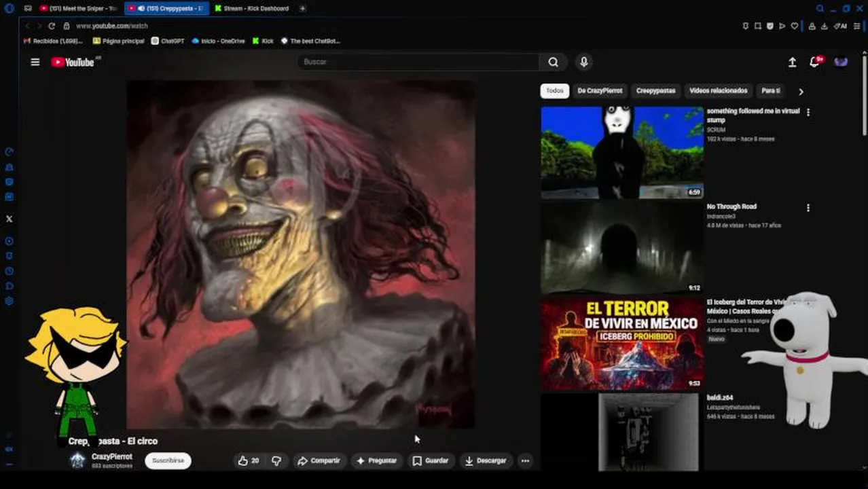Image resolution: width=868 pixels, height=489 pixels.
Task: Open Opera main menu logo
Action: click(x=9, y=8)
